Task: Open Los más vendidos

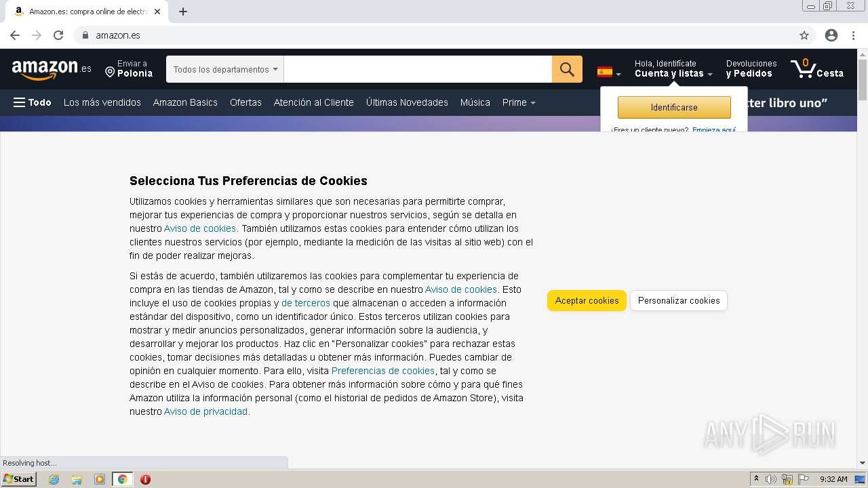Action: pos(102,102)
